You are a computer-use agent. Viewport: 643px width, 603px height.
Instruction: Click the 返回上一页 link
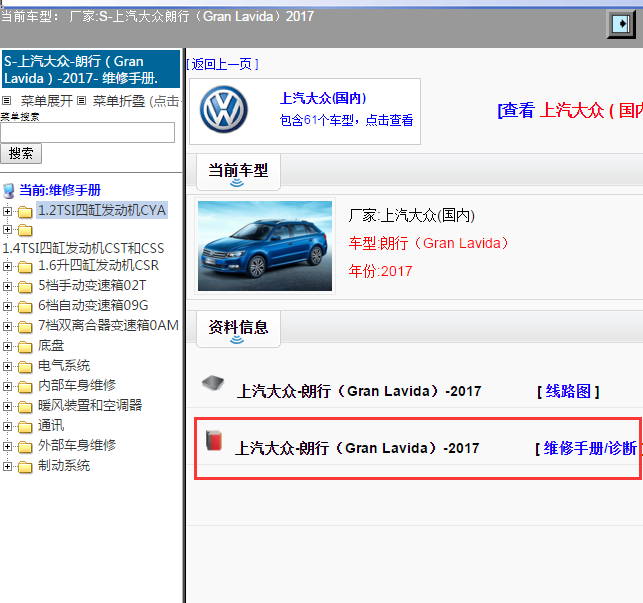[x=222, y=64]
